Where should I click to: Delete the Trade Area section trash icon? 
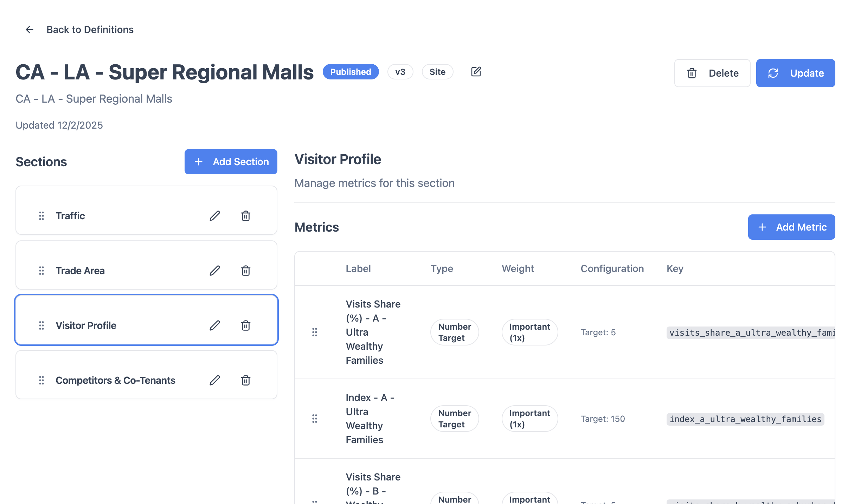point(246,271)
